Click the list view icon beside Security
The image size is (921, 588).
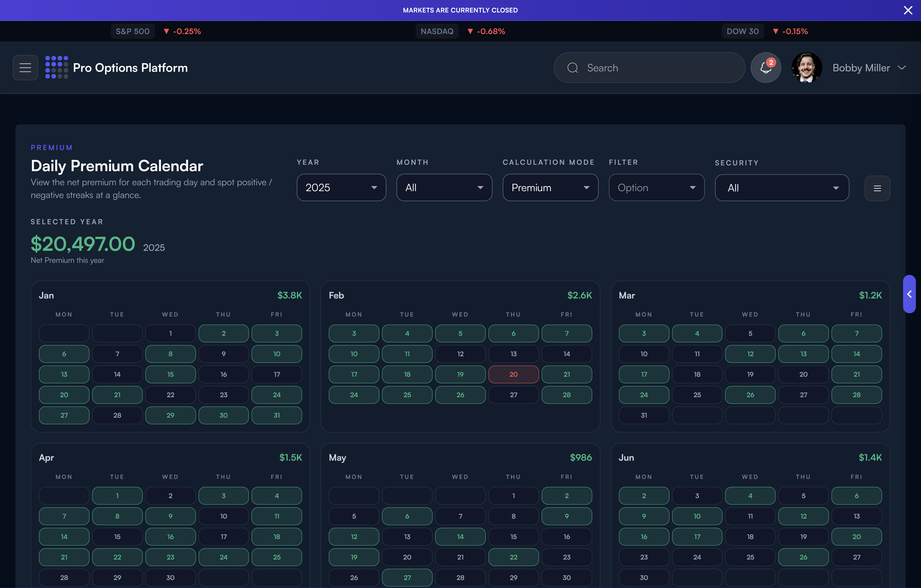(x=877, y=188)
